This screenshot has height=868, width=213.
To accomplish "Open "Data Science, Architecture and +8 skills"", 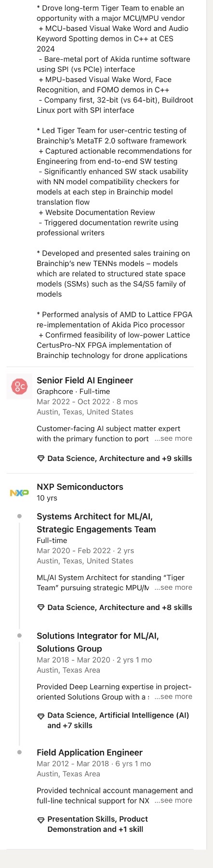I will point(120,608).
